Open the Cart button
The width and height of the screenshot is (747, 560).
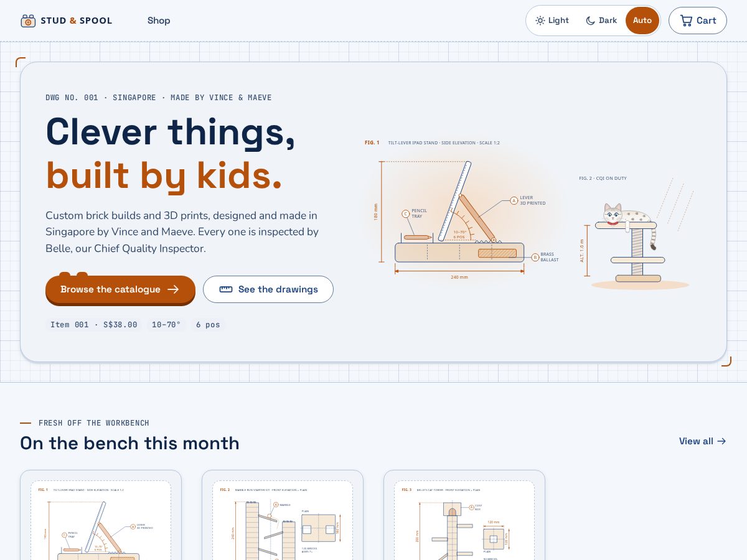[x=698, y=21]
